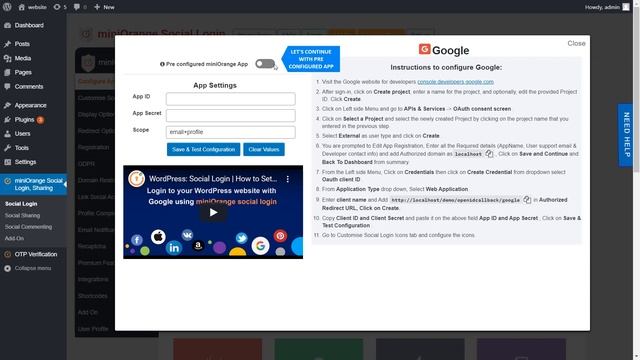Open the console.developers.google.com link
640x360 pixels.
tap(456, 82)
